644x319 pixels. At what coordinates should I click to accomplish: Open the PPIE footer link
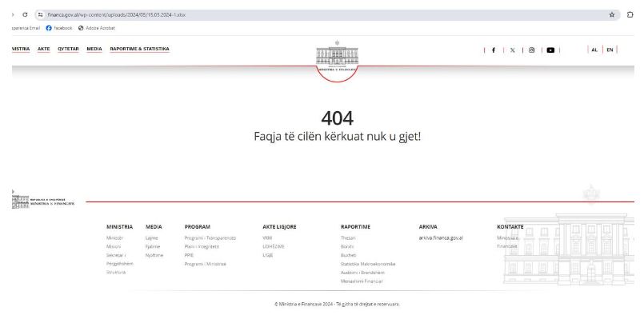point(189,255)
